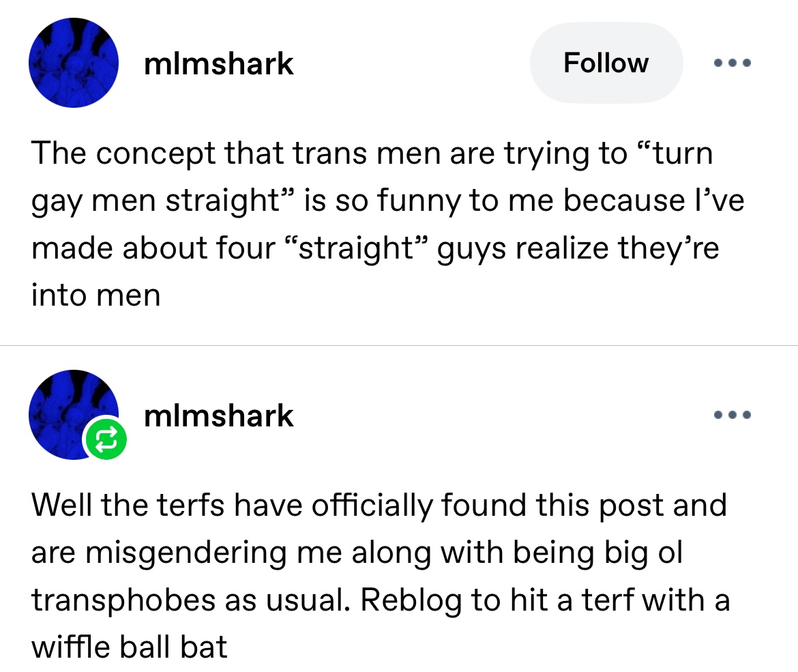
Task: Click the phrase "wiffle ball bat"
Action: click(x=130, y=647)
